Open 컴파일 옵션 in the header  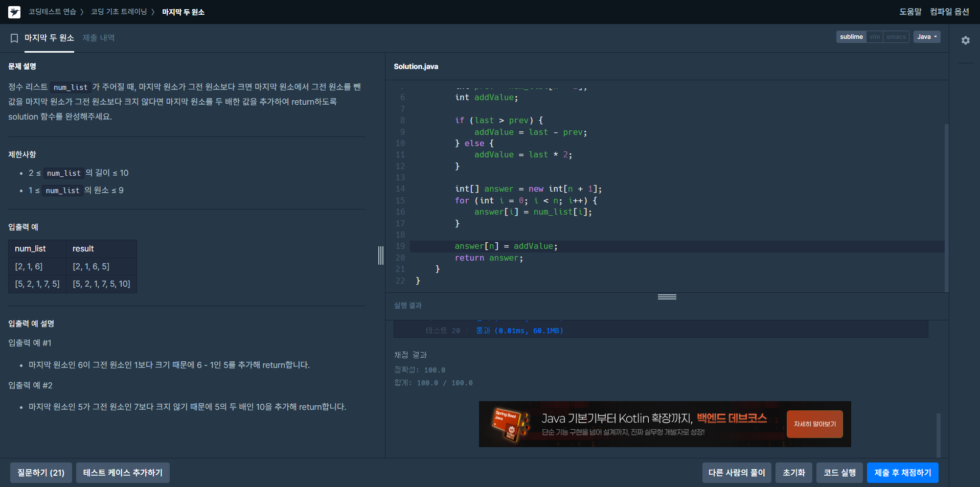coord(949,12)
